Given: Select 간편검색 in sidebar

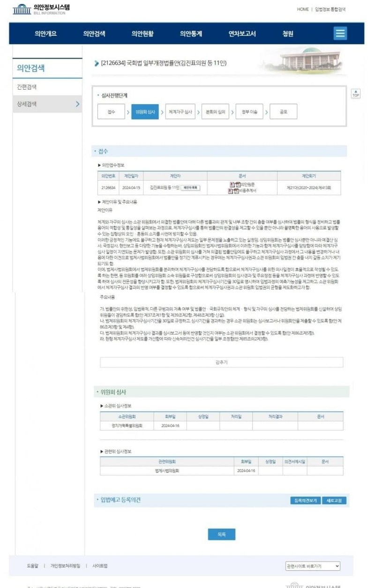Looking at the screenshot, I should 27,87.
